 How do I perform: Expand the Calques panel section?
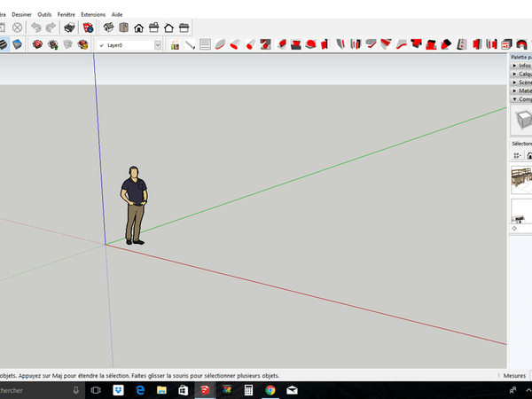click(x=521, y=74)
